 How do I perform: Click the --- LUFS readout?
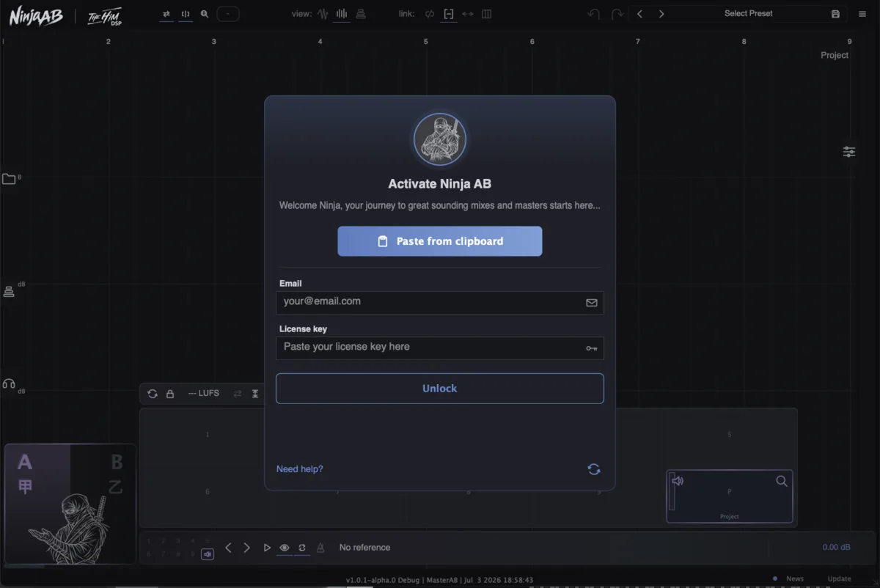point(204,394)
